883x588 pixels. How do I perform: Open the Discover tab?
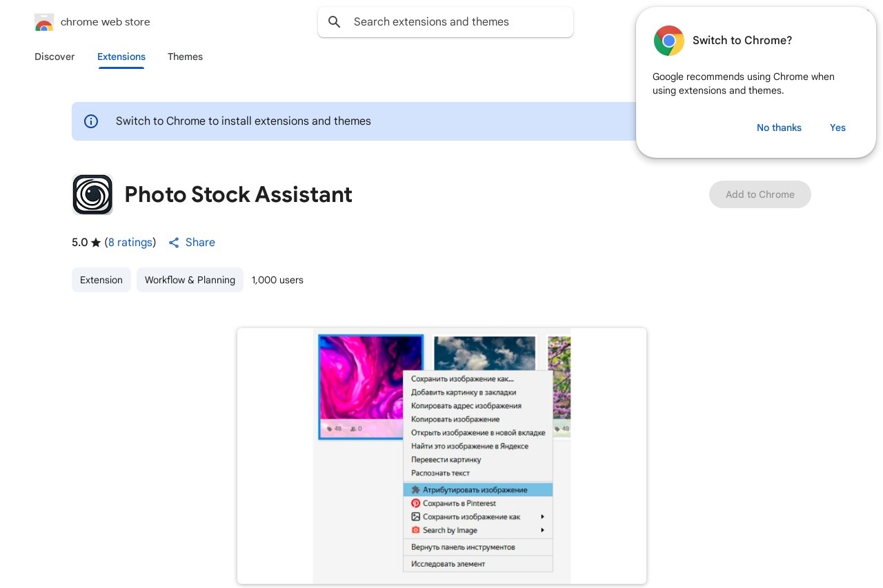pyautogui.click(x=54, y=57)
